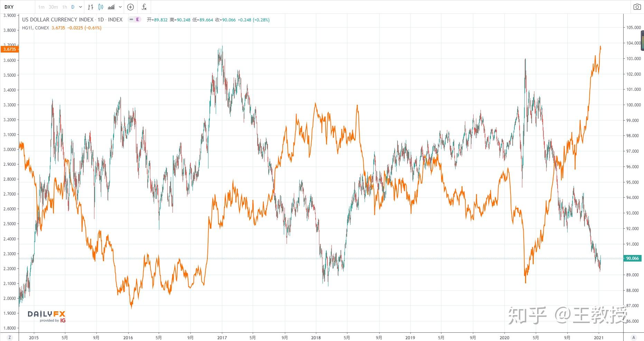644x341 pixels.
Task: Click the 2018 label on time axis
Action: coord(316,338)
